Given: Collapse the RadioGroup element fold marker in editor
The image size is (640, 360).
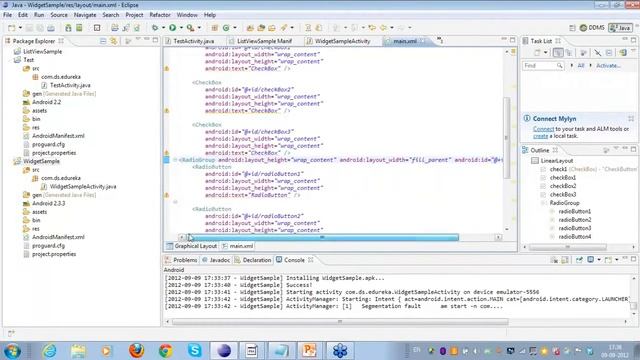Looking at the screenshot, I should 175,160.
